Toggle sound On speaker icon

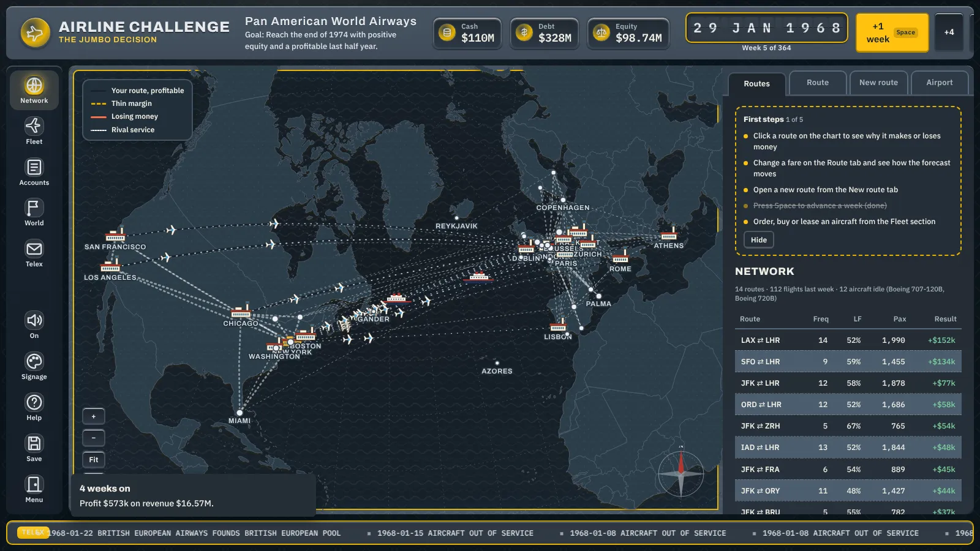34,325
